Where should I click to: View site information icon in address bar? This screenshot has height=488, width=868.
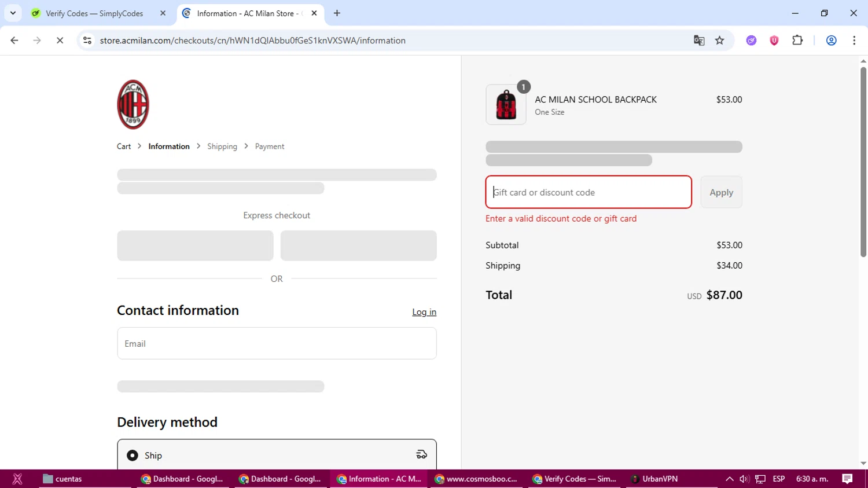(87, 41)
